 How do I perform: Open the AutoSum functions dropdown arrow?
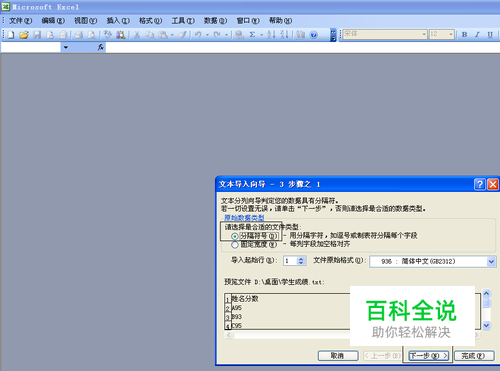pos(261,35)
